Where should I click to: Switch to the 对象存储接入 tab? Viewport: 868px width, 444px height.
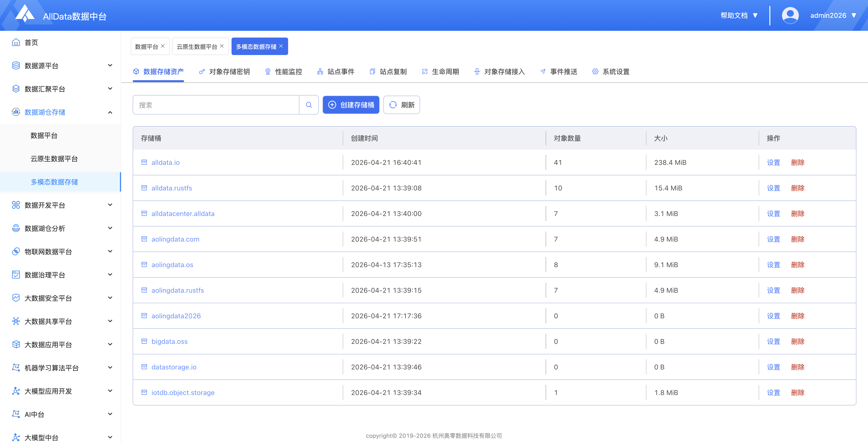point(499,71)
